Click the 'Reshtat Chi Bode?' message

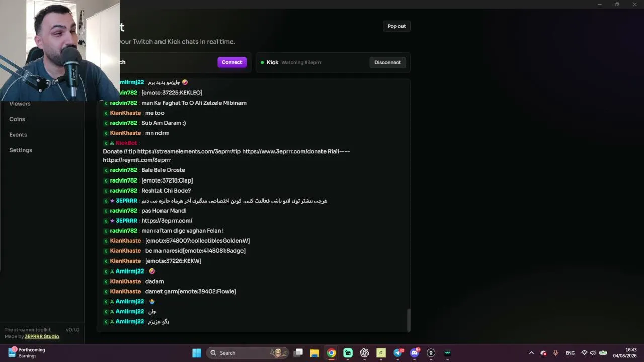tap(166, 191)
